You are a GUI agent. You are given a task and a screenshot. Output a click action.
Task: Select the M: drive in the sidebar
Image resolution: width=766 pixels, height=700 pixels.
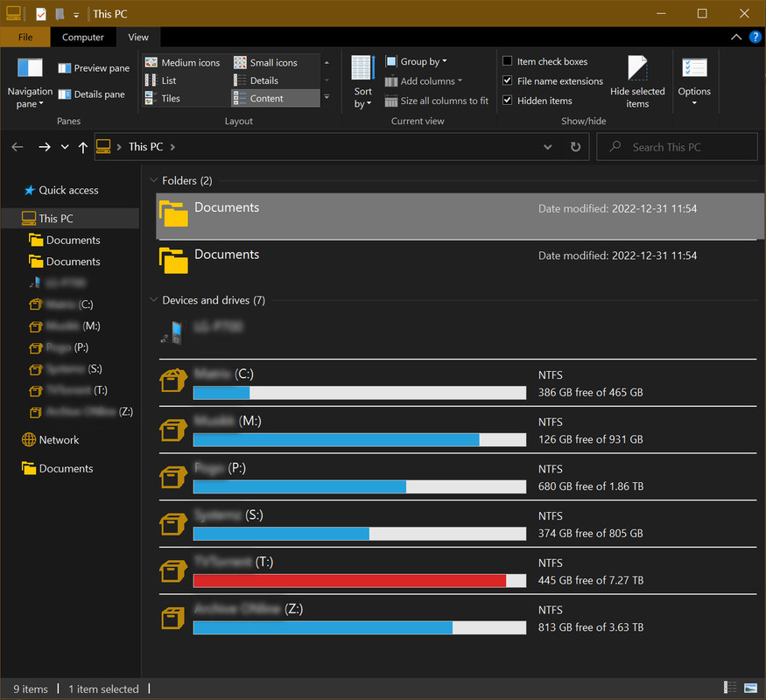(65, 326)
